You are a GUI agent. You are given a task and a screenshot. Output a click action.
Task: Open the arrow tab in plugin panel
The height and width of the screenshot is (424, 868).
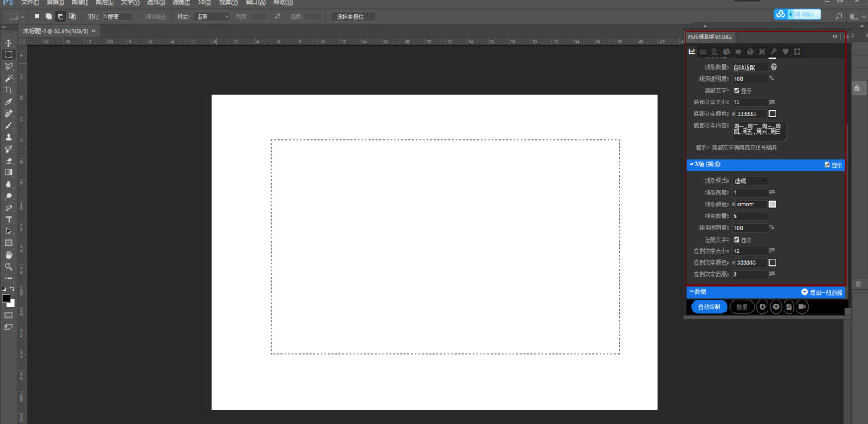739,52
